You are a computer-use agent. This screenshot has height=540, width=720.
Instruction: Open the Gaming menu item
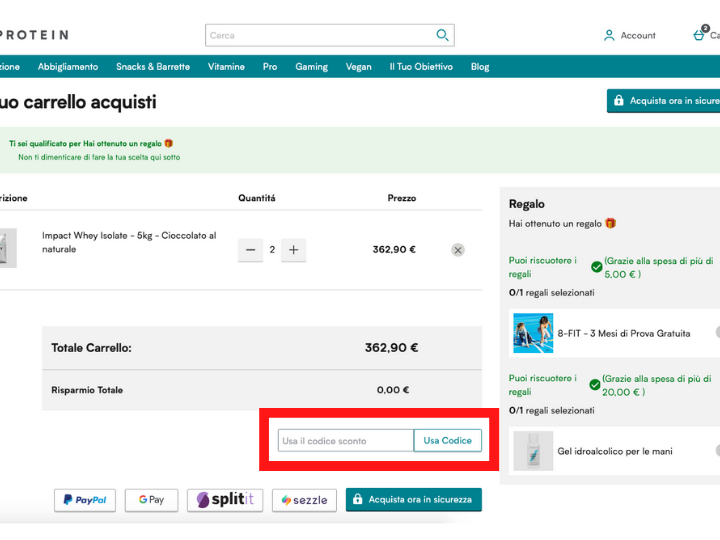[311, 67]
